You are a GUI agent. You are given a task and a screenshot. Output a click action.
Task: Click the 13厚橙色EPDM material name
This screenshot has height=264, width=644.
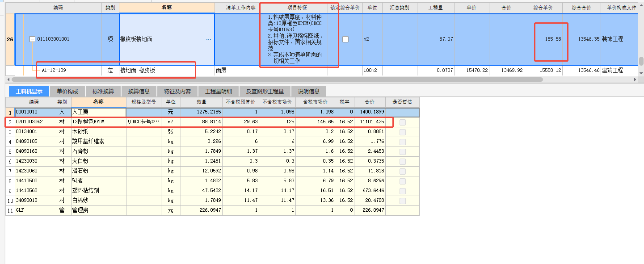(x=88, y=122)
